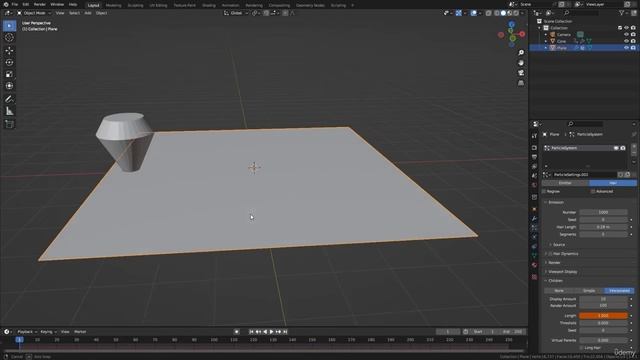Hide the Camera object in outliner
This screenshot has width=640, height=360.
pos(626,35)
